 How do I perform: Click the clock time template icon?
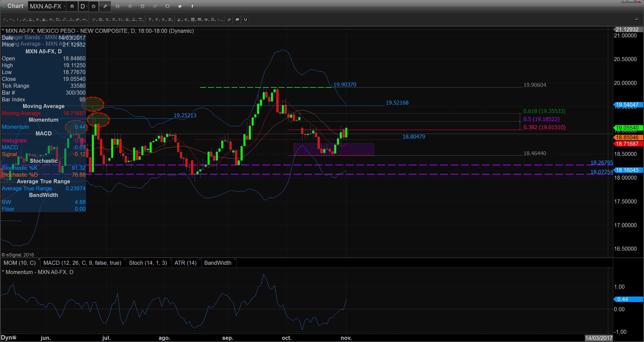94,6
